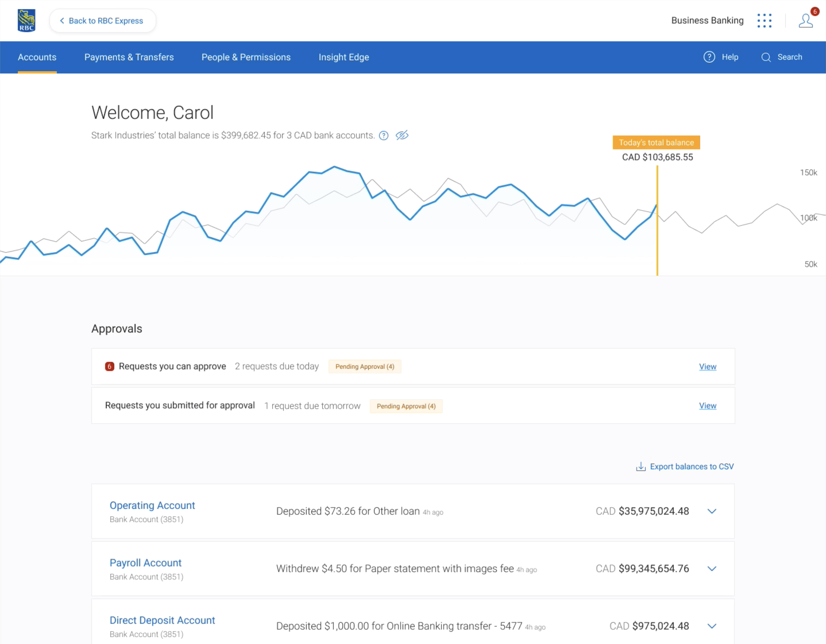Go Back to RBC Express
The width and height of the screenshot is (826, 644).
point(102,21)
